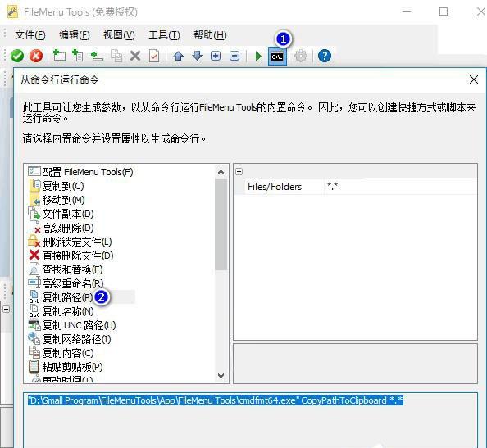Select 删除锁定文件(L) command

[x=70, y=242]
